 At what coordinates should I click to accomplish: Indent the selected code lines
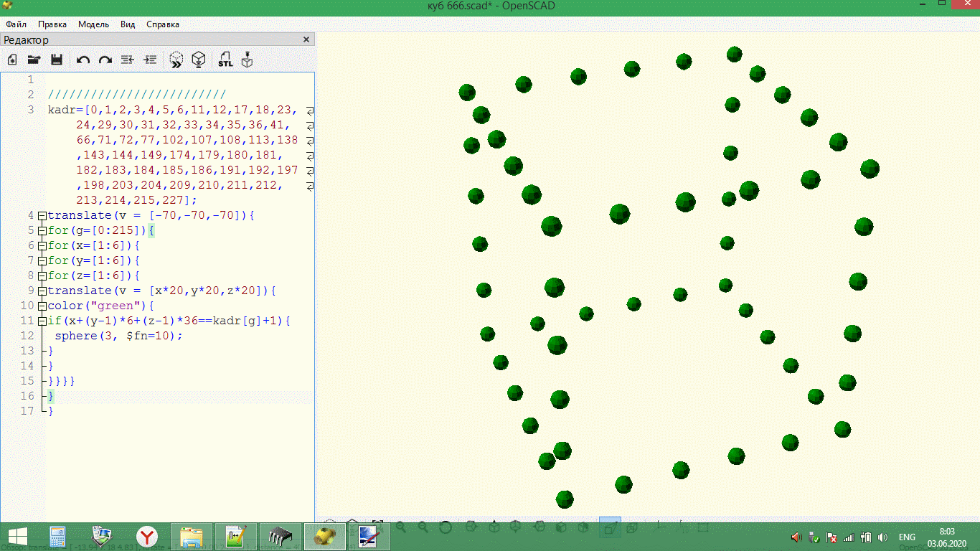[150, 60]
